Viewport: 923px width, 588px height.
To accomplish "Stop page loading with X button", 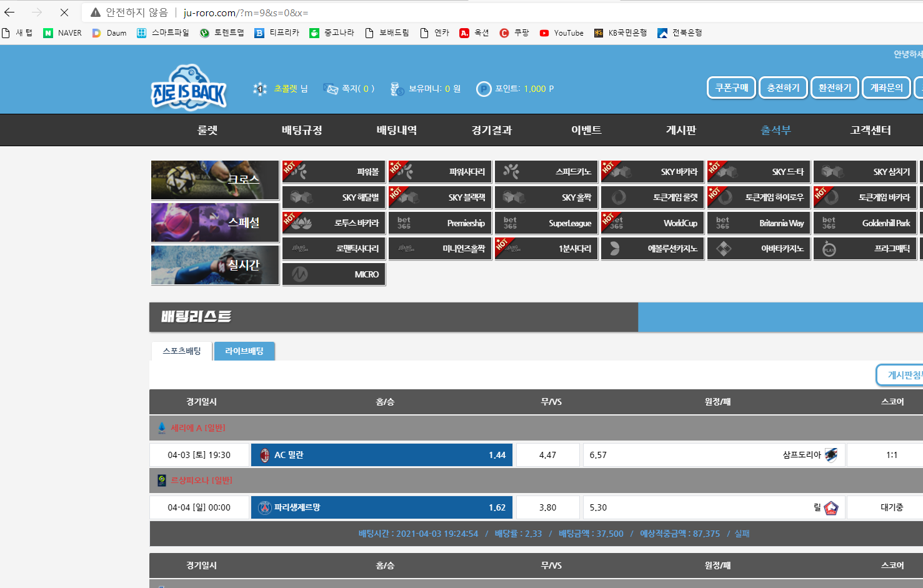I will [64, 12].
